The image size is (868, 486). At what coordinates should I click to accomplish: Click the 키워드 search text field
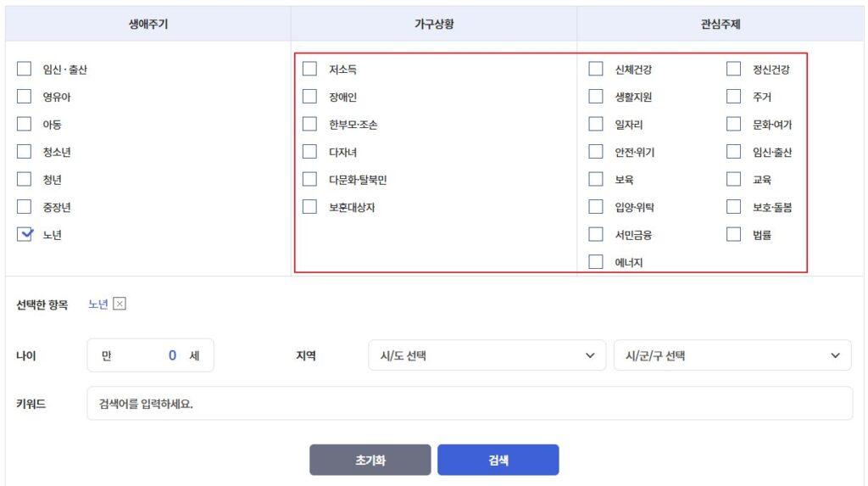[469, 404]
